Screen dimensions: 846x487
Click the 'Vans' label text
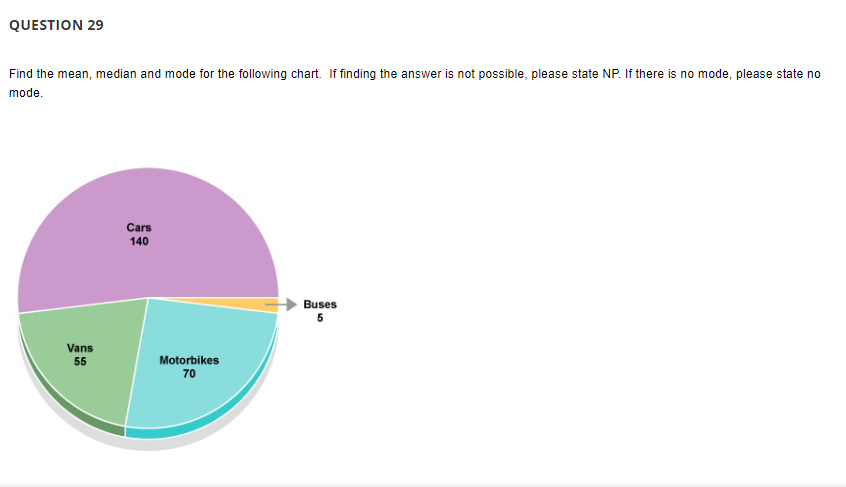(80, 348)
